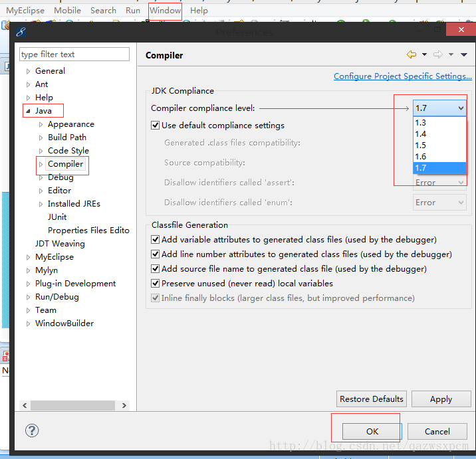Select JDT Weaving in the tree
This screenshot has height=459, width=476.
[x=60, y=244]
